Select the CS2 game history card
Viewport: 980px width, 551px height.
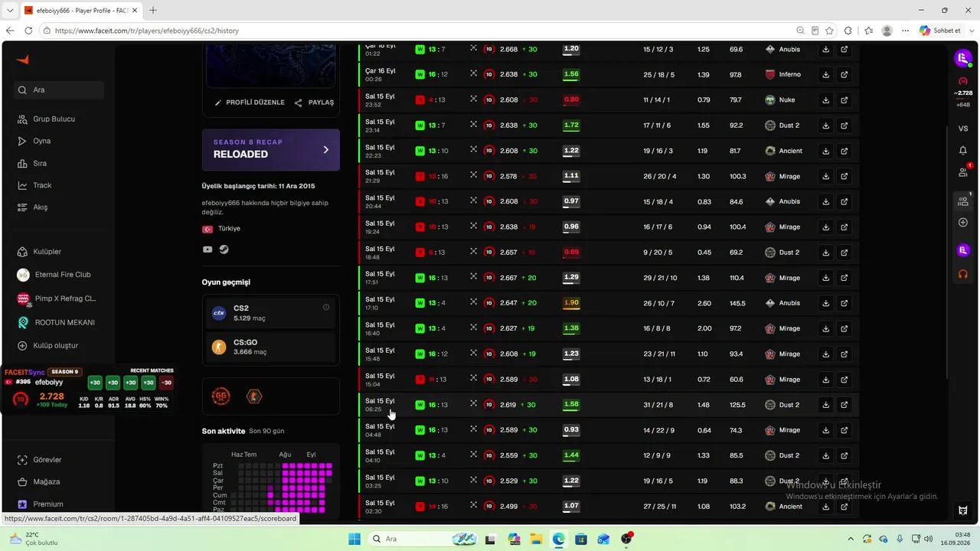(271, 312)
